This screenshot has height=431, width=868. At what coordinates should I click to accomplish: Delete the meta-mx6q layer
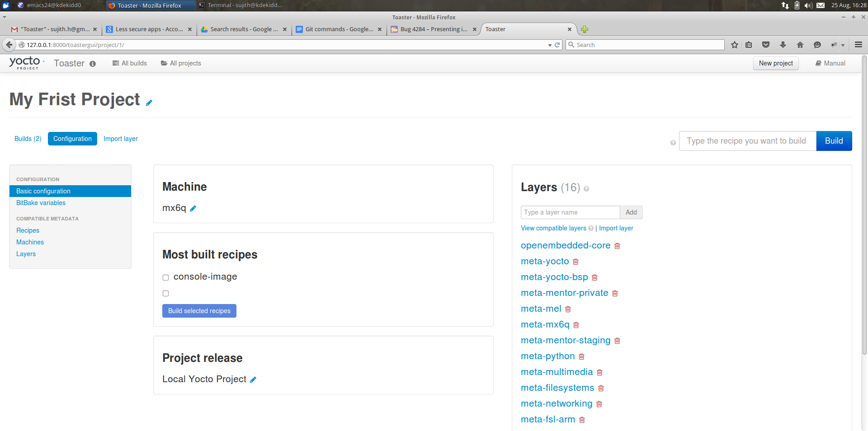click(x=576, y=325)
